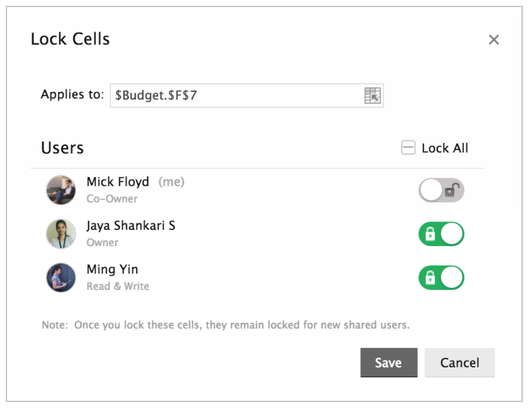Save the lock cell settings

(x=388, y=363)
